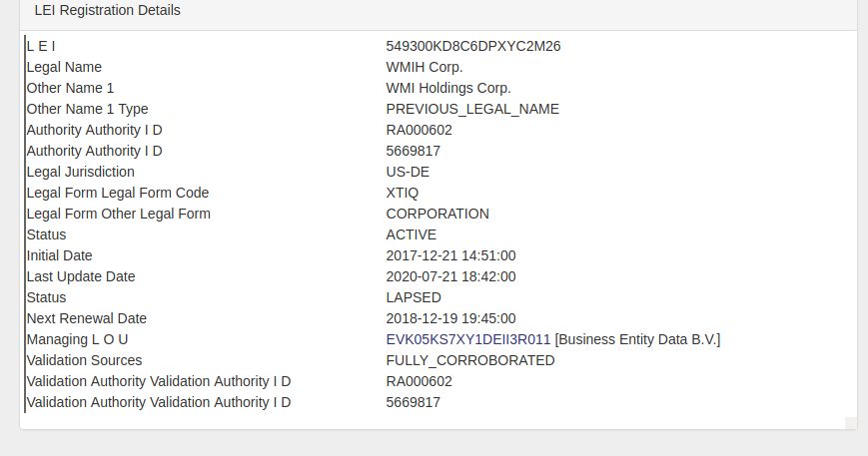The image size is (868, 456).
Task: Click the LEI Registration Details panel header
Action: [107, 11]
